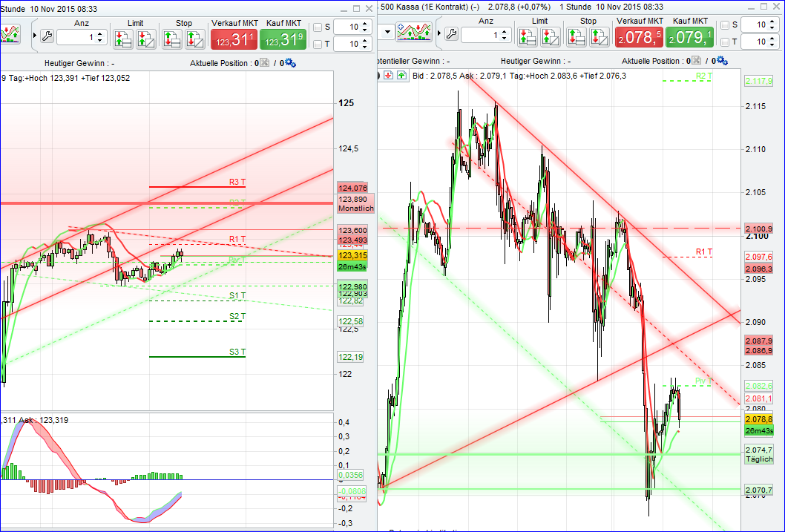Expand the left toolbar with the black arrow
Viewport: 785px width, 532px height.
35,35
